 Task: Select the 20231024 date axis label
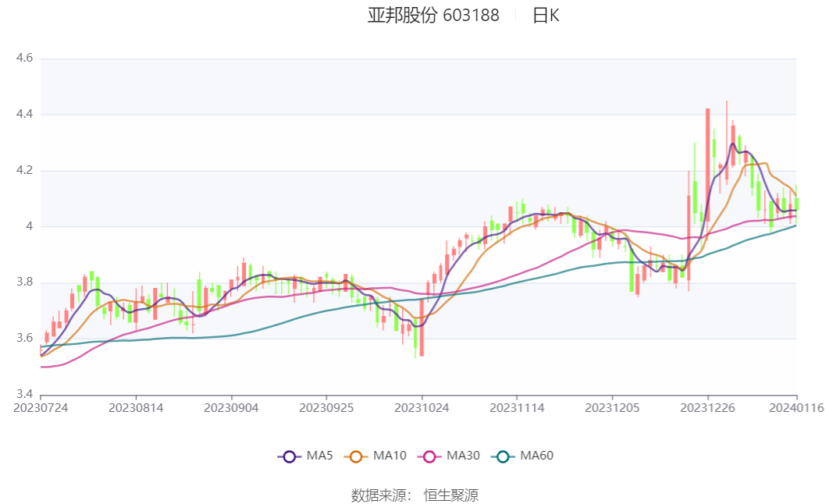tap(422, 408)
